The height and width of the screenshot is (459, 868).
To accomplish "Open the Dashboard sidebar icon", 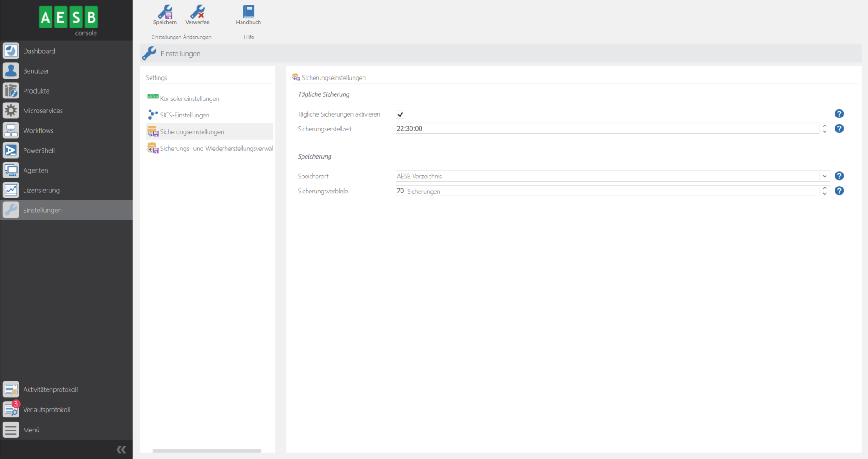I will click(11, 51).
